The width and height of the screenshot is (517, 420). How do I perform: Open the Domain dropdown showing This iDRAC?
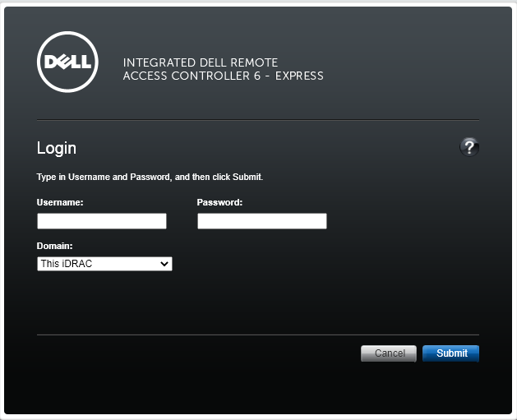tap(104, 264)
